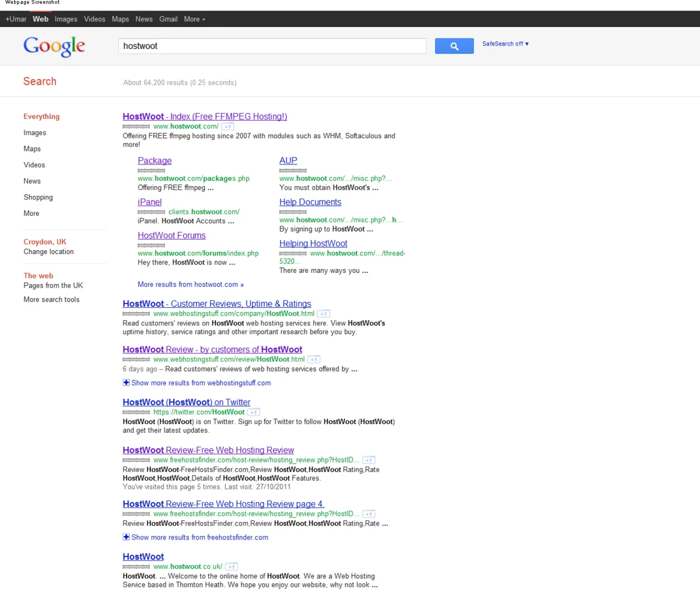
Task: Open the HostWoot Forums sitelink
Action: pos(171,236)
